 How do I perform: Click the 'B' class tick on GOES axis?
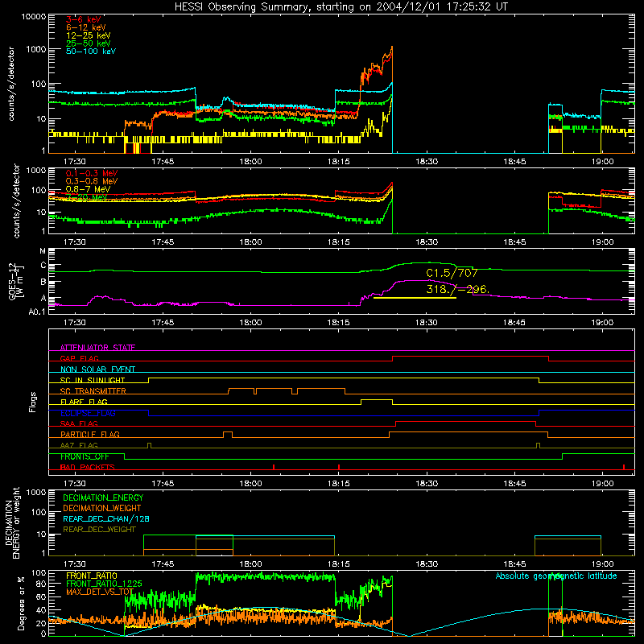[x=43, y=283]
